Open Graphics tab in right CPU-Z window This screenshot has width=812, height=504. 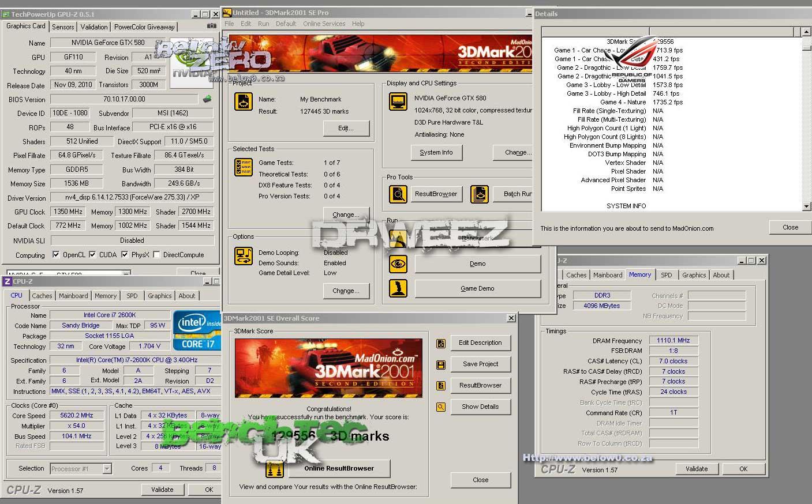click(694, 275)
